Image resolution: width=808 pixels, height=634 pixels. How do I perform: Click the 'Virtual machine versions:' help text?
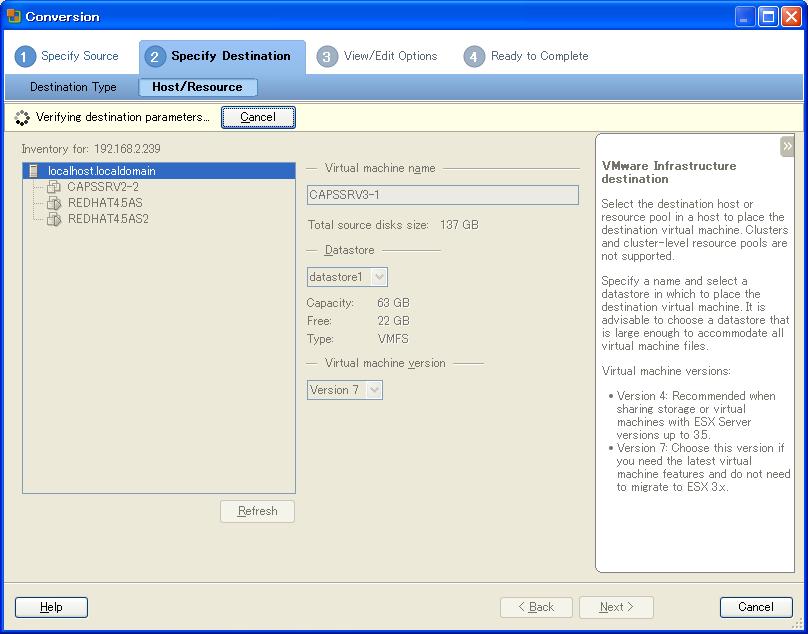coord(666,371)
